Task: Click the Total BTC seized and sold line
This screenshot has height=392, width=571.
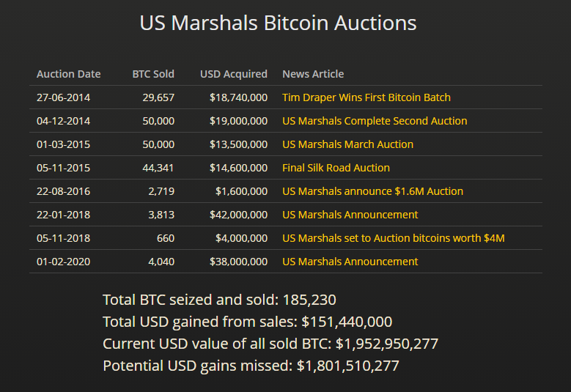Action: [219, 299]
